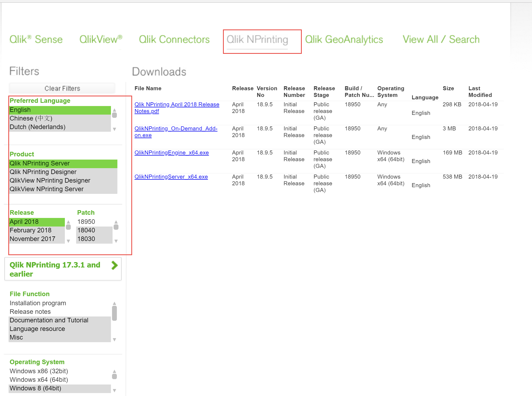The image size is (532, 396).
Task: Click the Patch list scrollbar thumb
Action: 116,227
